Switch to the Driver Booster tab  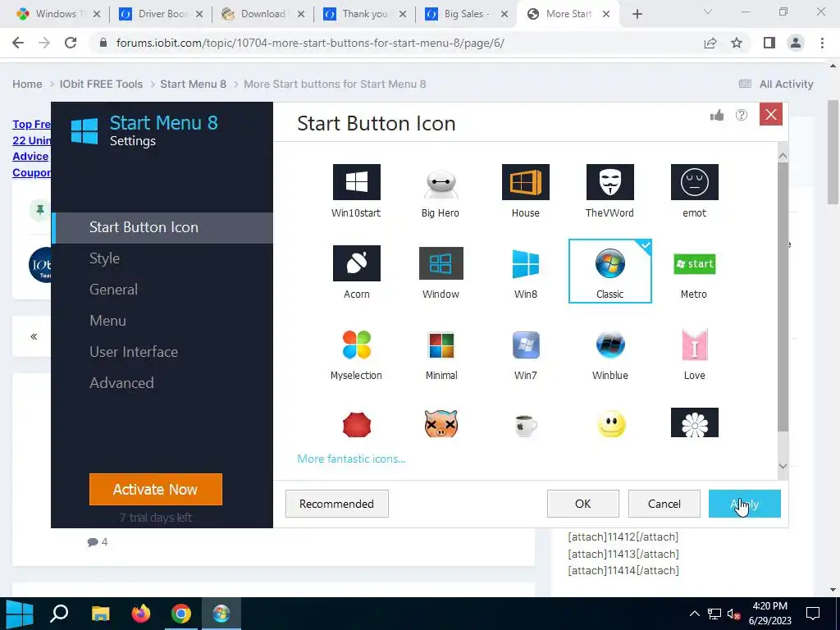pos(161,14)
